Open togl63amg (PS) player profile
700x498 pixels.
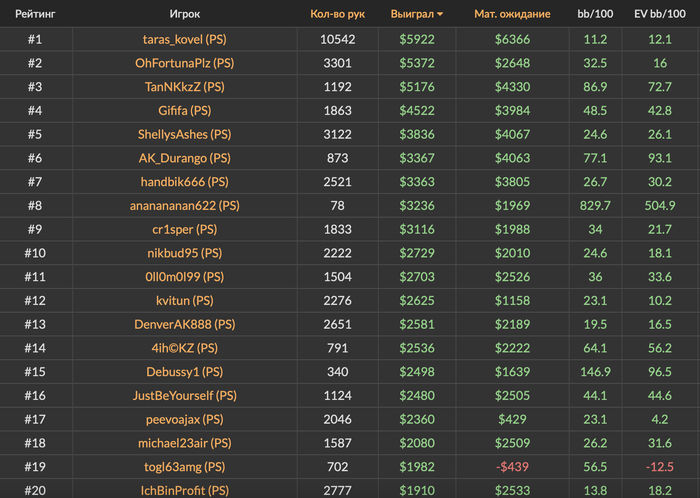(185, 466)
